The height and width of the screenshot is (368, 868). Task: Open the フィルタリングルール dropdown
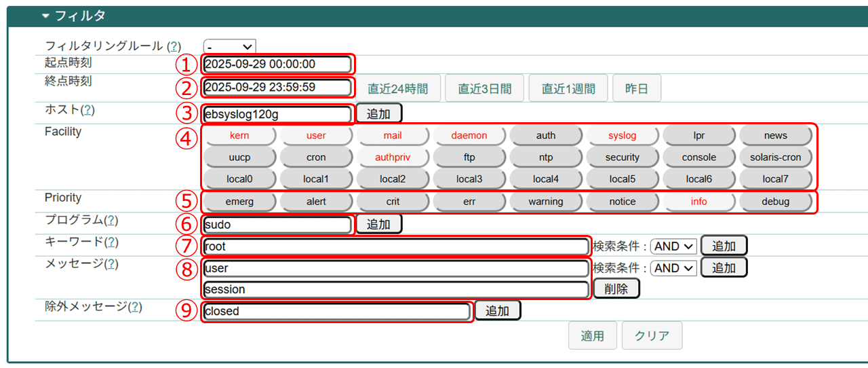click(x=229, y=47)
